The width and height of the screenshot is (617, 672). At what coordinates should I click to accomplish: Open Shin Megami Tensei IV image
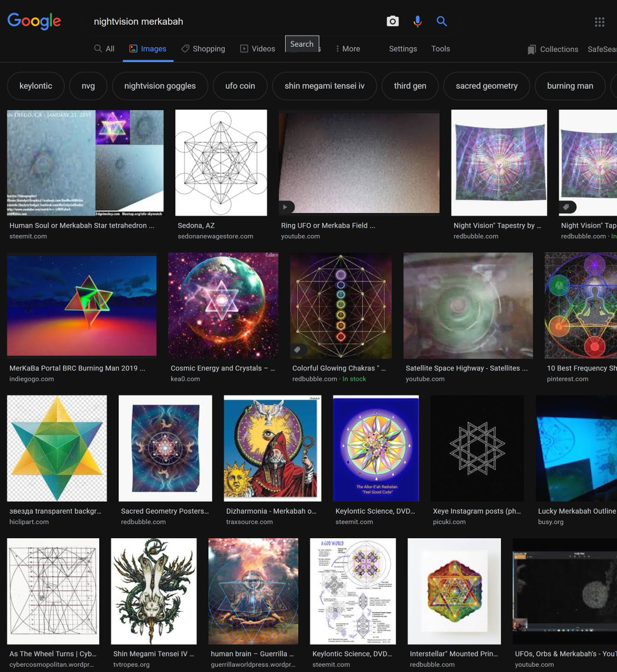pos(154,591)
